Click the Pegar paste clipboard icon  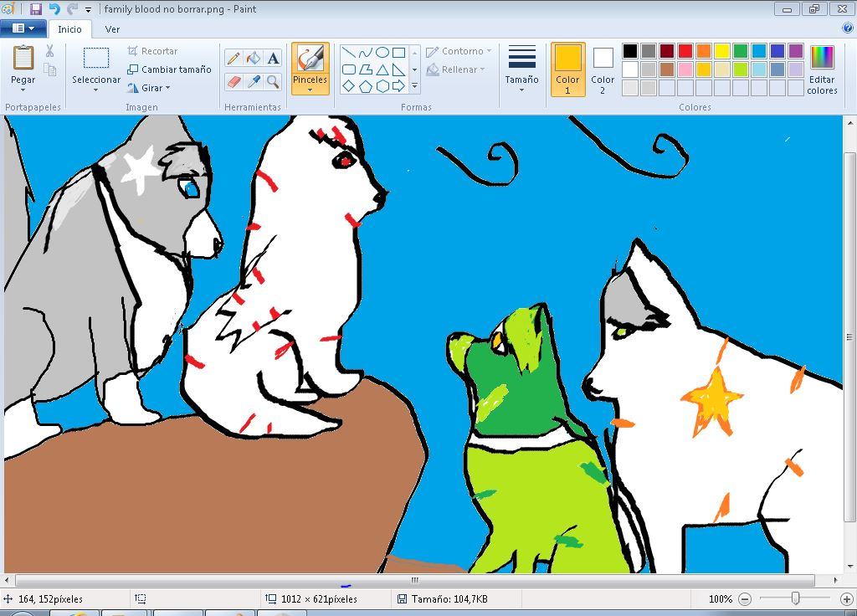(x=23, y=58)
